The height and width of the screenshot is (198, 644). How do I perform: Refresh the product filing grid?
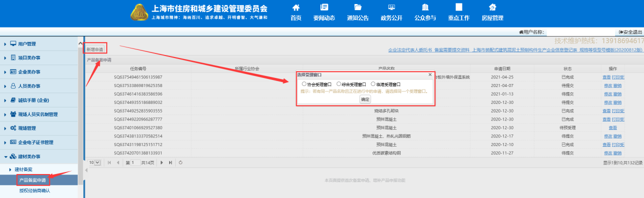tap(181, 162)
